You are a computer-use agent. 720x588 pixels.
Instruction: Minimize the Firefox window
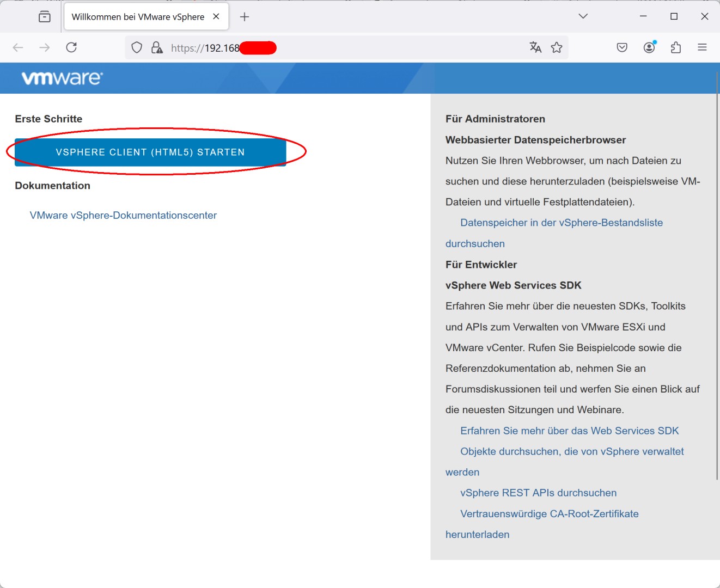[x=643, y=16]
